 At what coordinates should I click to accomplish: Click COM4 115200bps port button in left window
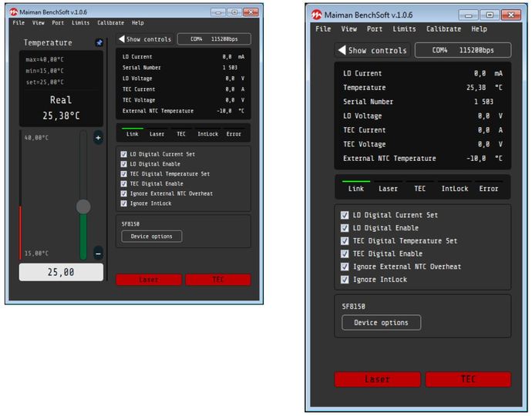(214, 39)
